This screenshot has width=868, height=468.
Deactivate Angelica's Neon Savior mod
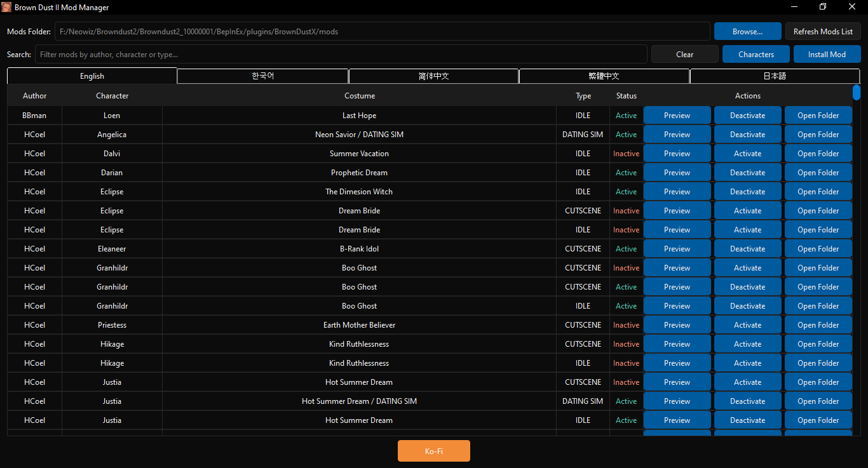[x=747, y=134]
